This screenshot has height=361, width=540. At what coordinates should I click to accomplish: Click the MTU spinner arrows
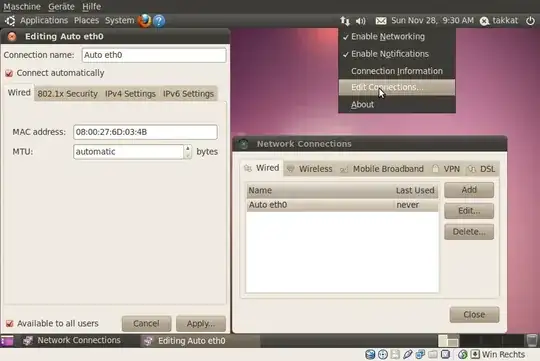(x=188, y=152)
